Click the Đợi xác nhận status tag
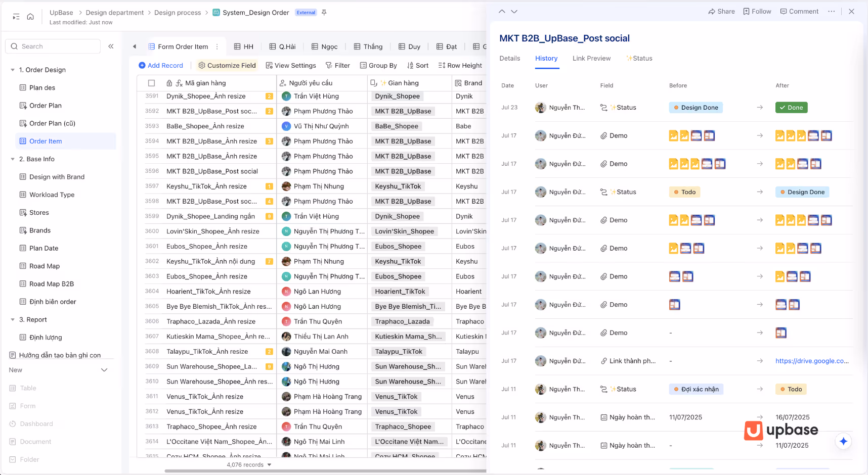This screenshot has height=475, width=868. click(x=696, y=389)
